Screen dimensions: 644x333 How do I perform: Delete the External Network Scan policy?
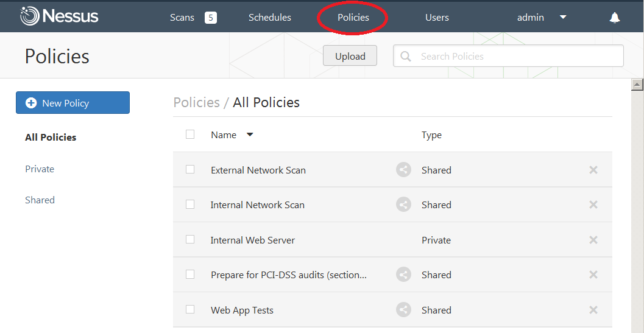tap(593, 170)
